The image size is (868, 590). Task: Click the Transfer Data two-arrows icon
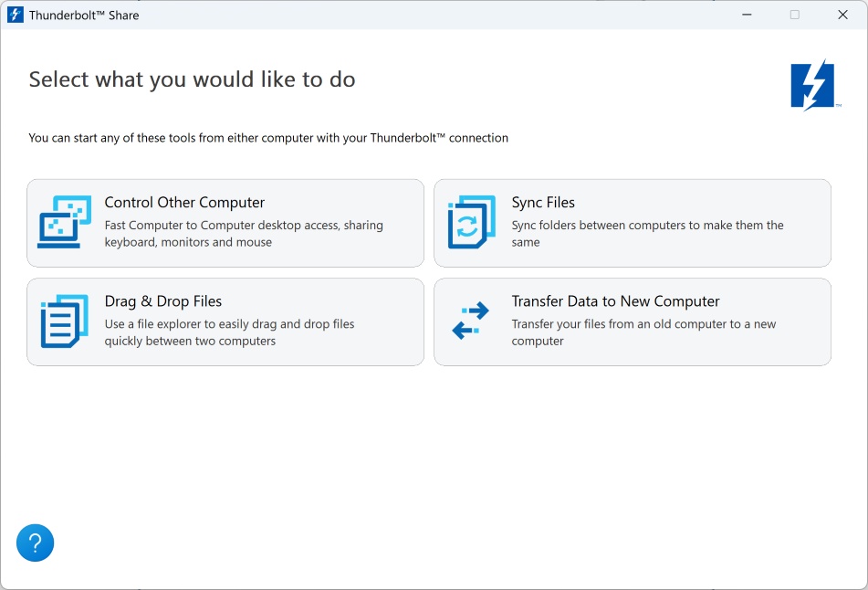[471, 321]
